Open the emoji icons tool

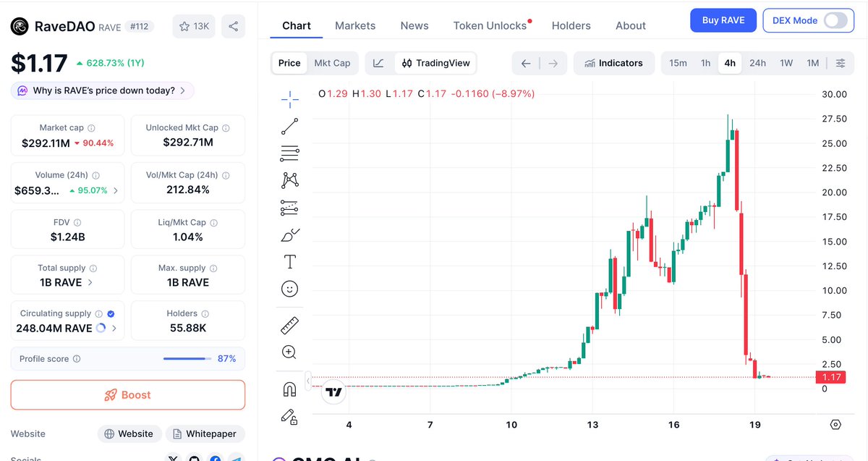coord(289,289)
